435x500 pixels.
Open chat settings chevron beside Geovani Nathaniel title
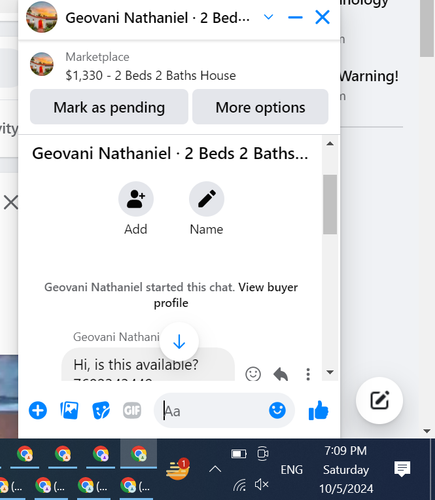[x=268, y=17]
